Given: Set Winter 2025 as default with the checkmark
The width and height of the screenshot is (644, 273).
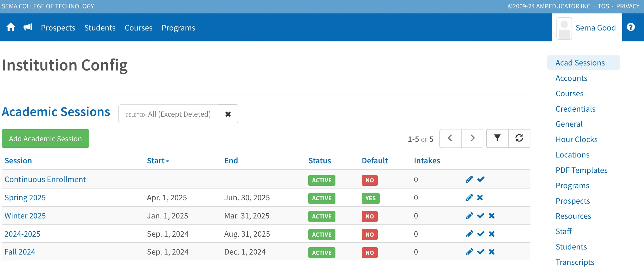Looking at the screenshot, I should click(x=481, y=216).
